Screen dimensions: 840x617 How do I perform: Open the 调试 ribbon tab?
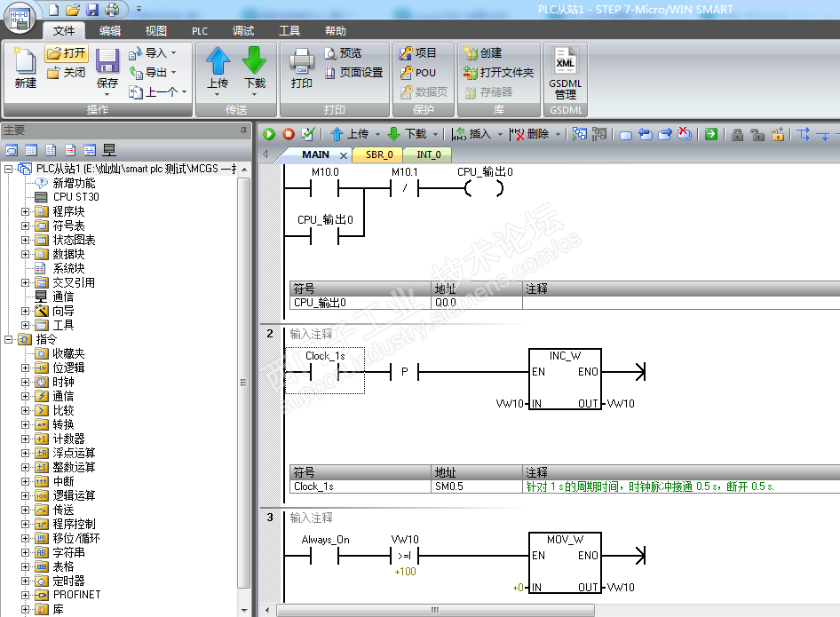pyautogui.click(x=243, y=30)
